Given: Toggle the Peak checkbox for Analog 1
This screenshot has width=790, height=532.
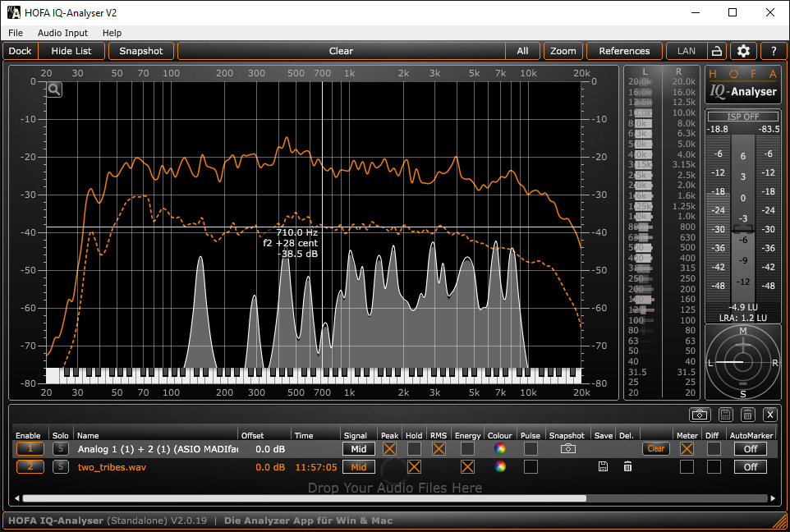Looking at the screenshot, I should coord(389,449).
